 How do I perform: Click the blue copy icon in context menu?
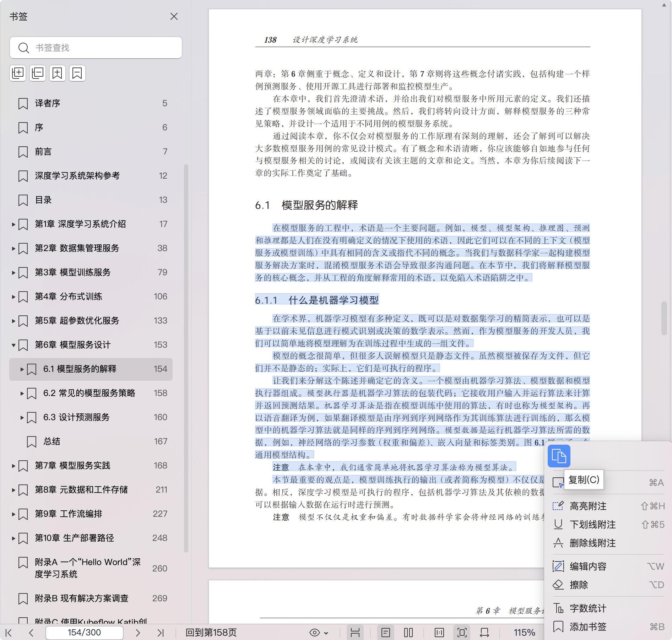coord(559,456)
